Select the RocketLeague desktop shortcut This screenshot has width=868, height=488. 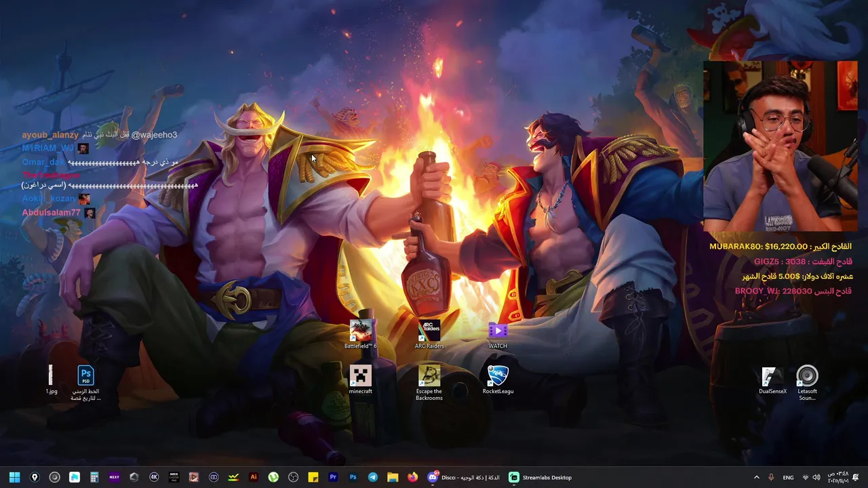(498, 380)
